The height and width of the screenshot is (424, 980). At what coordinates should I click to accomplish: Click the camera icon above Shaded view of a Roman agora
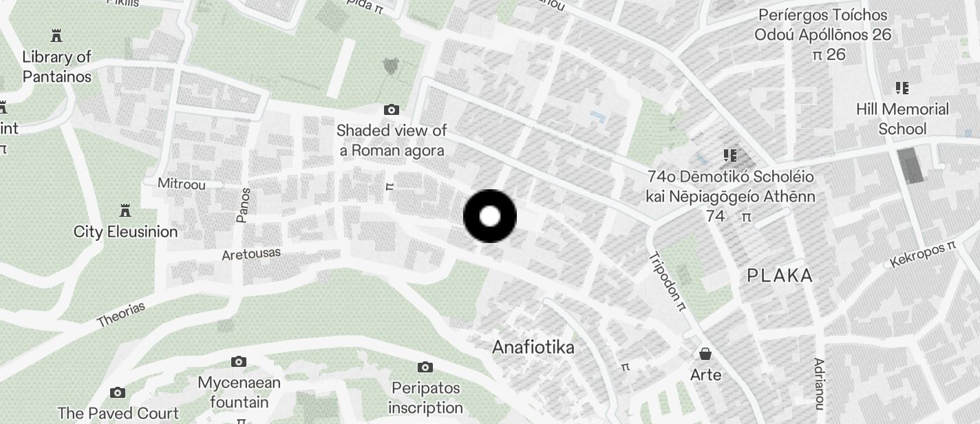point(391,109)
